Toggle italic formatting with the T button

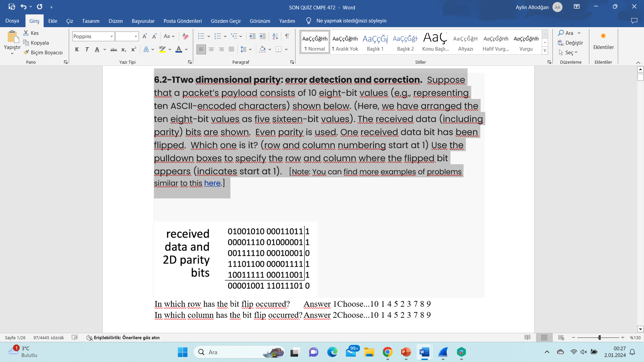point(87,49)
